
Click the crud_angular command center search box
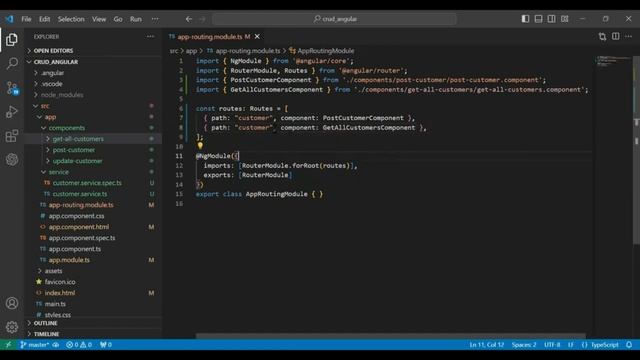(334, 19)
